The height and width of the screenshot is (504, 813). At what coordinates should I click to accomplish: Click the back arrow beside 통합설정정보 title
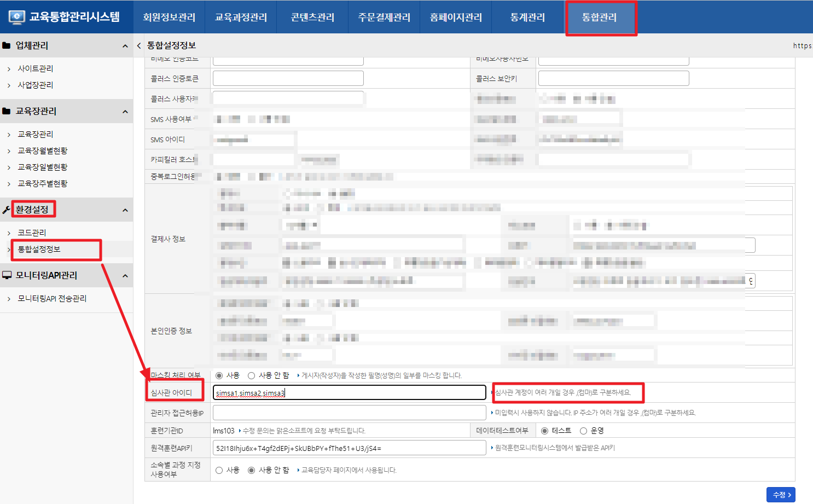coord(139,46)
